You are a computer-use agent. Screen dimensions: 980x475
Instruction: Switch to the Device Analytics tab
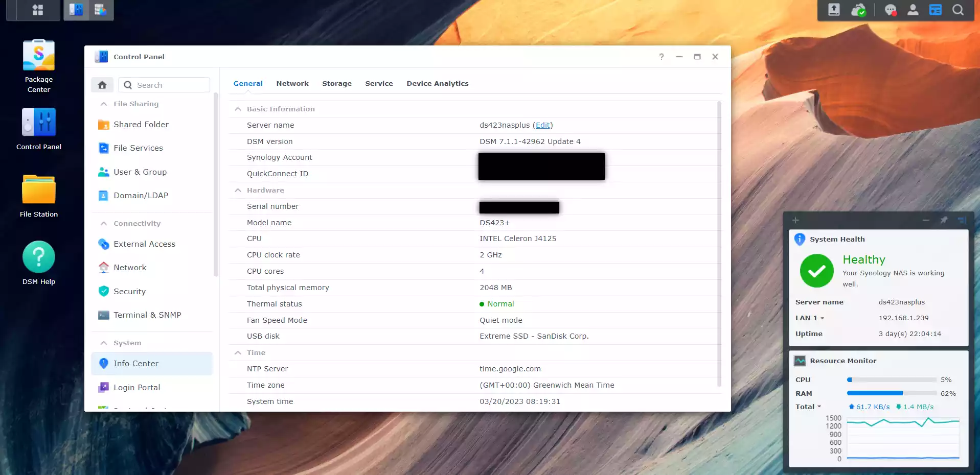pyautogui.click(x=438, y=83)
